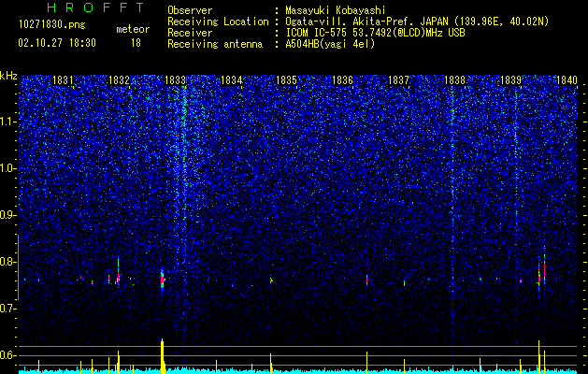
Task: Click the Receiving antenna label
Action: pyautogui.click(x=215, y=44)
